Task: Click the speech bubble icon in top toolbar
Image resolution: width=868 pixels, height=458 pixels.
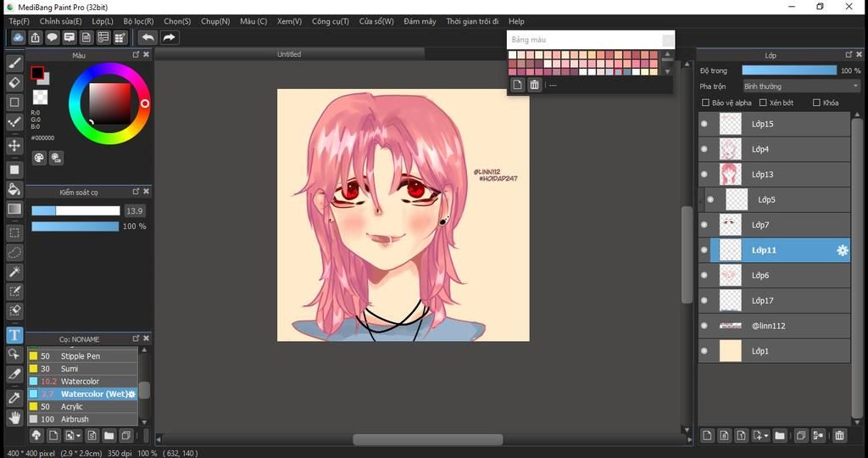Action: [x=52, y=37]
